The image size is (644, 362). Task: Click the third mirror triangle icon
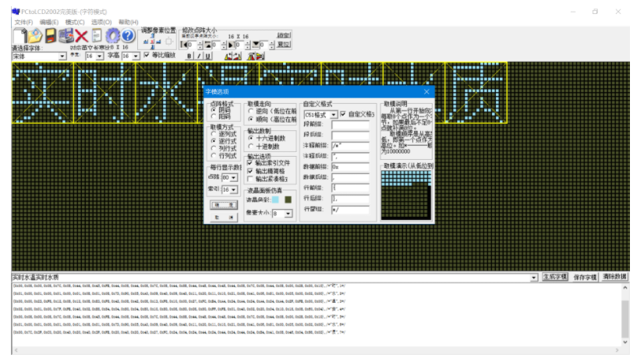251,56
